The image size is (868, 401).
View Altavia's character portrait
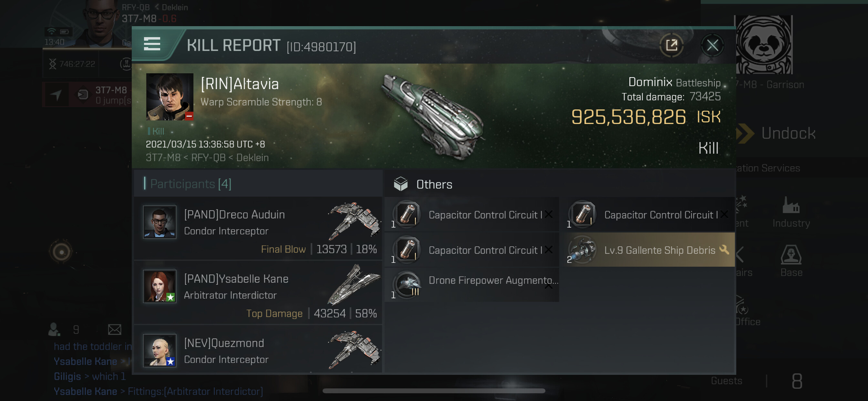click(x=170, y=97)
